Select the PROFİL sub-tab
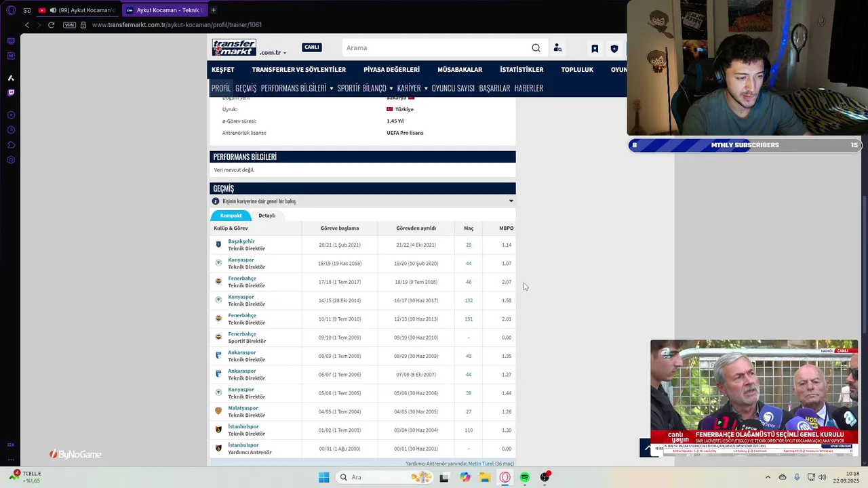The height and width of the screenshot is (488, 868). [x=221, y=88]
